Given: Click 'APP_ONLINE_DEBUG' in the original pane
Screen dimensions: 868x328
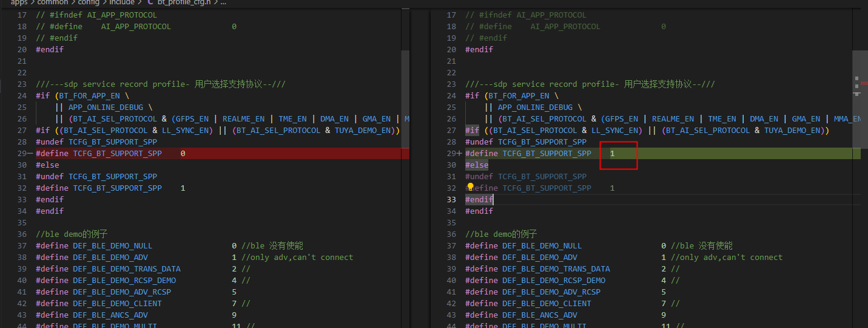Looking at the screenshot, I should click(x=106, y=108).
